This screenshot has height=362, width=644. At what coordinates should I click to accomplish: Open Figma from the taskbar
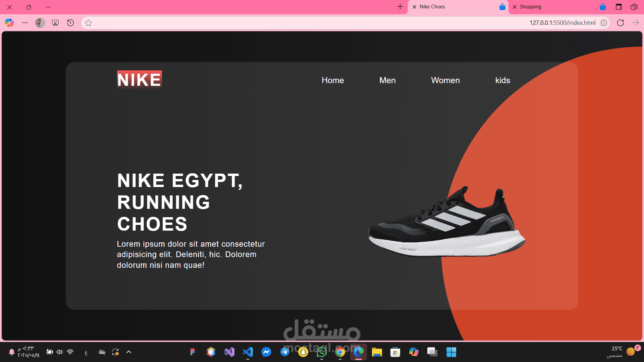pyautogui.click(x=193, y=352)
